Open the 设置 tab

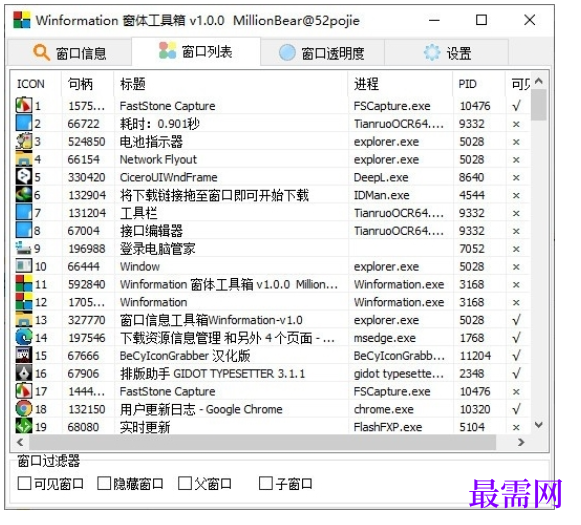coord(446,53)
